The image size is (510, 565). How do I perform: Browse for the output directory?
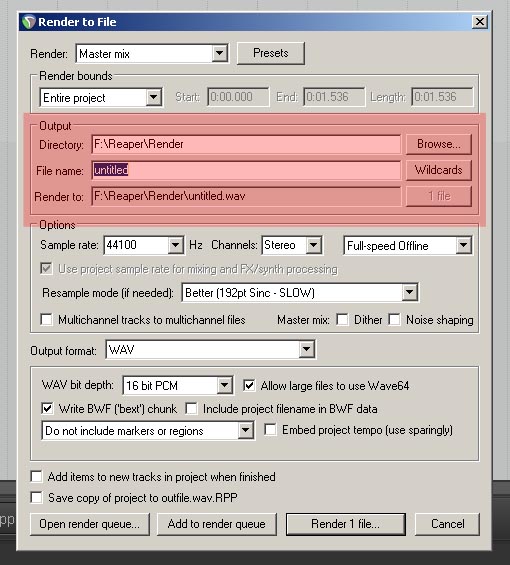[439, 144]
